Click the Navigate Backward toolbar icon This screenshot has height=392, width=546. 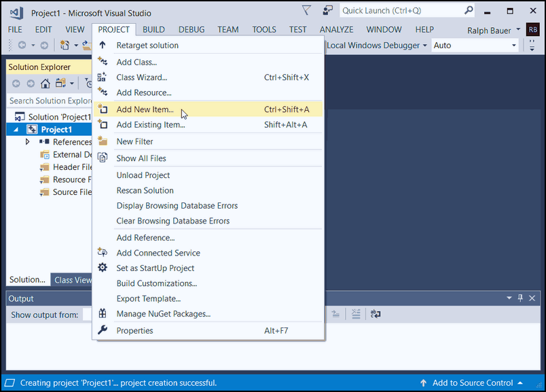click(22, 46)
